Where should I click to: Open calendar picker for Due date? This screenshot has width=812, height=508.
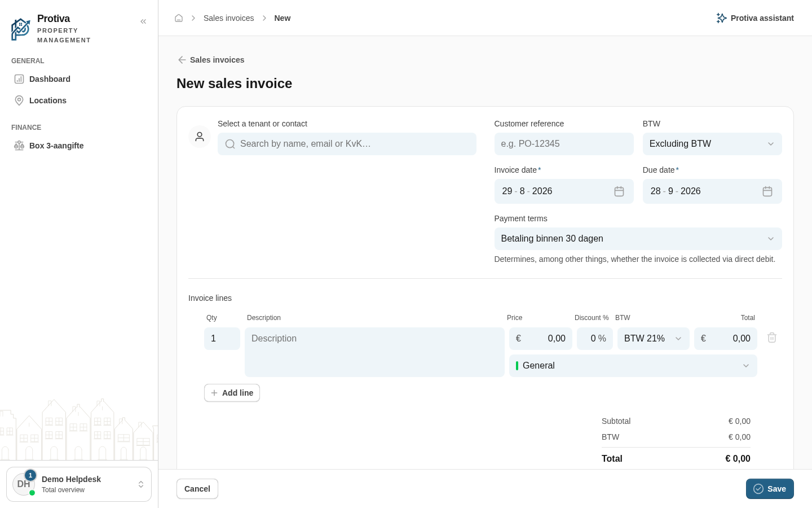(x=767, y=191)
